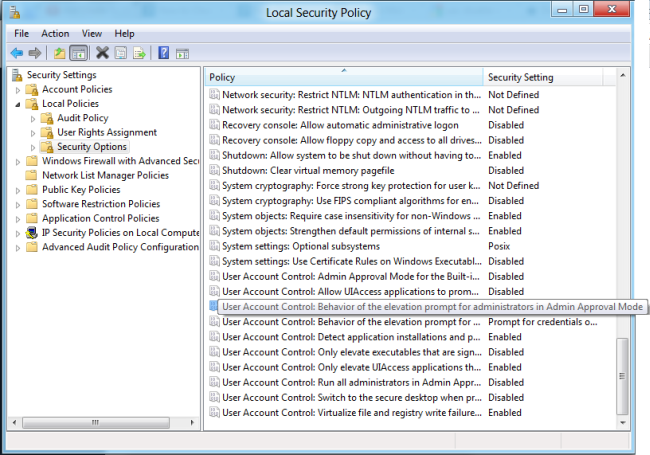Open the Action menu
Screen dimensions: 650x455
point(55,34)
